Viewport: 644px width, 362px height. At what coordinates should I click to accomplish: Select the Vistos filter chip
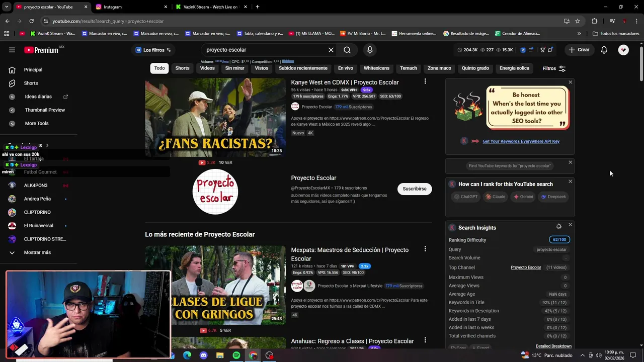click(262, 68)
